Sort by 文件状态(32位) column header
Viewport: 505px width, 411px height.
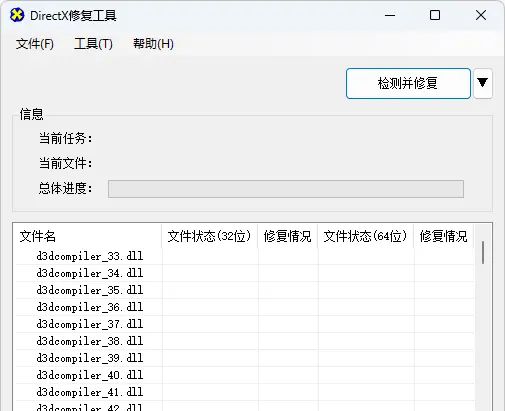pos(210,236)
